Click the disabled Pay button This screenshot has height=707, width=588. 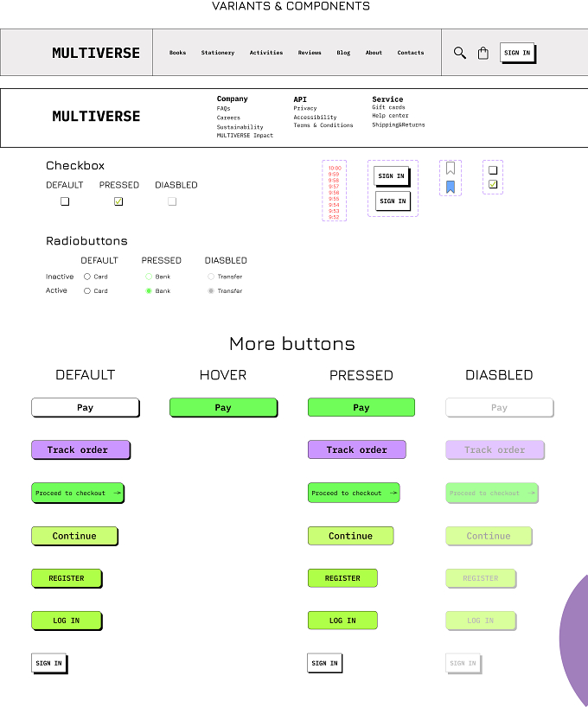click(499, 408)
